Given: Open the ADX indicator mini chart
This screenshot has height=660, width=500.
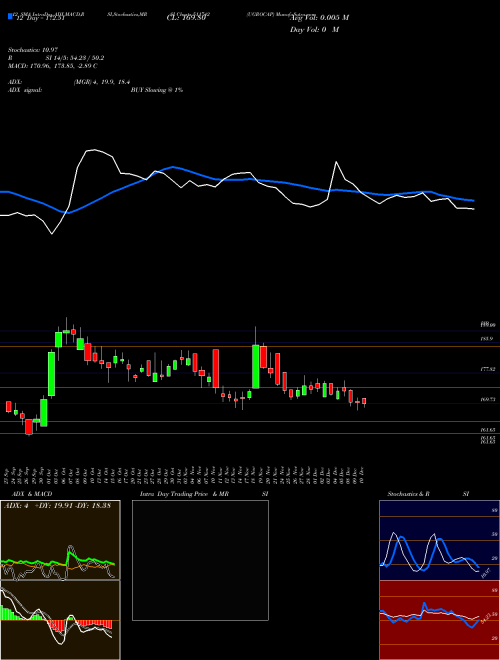Looking at the screenshot, I should coord(60,540).
